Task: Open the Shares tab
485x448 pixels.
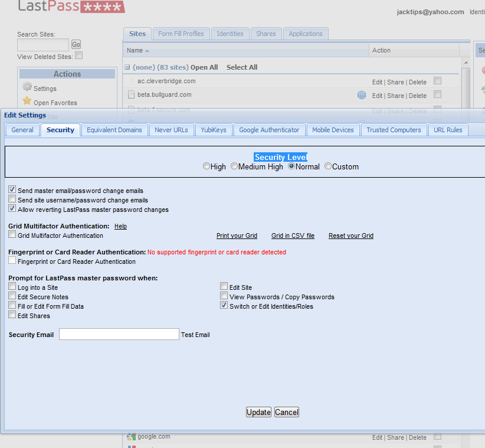Action: click(266, 34)
